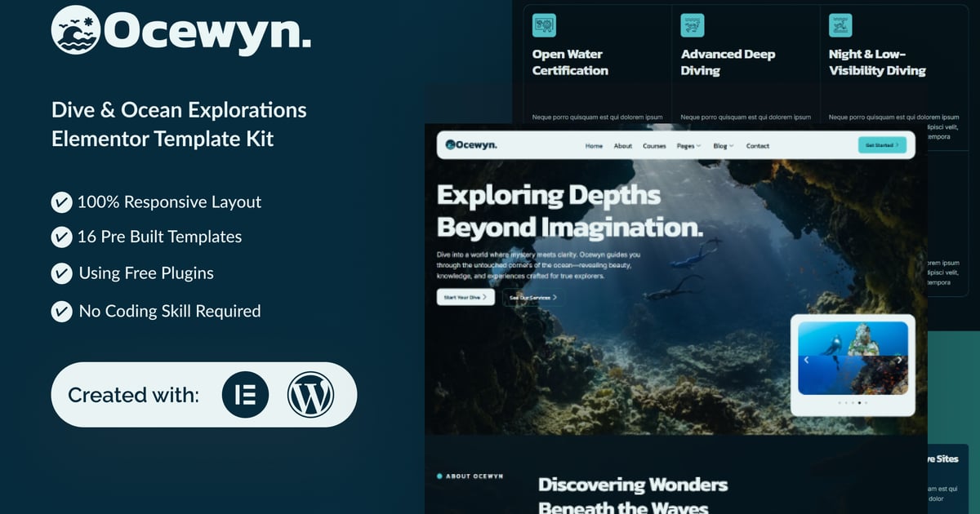Click the Open Water Certification icon
The height and width of the screenshot is (514, 980).
pos(544,25)
